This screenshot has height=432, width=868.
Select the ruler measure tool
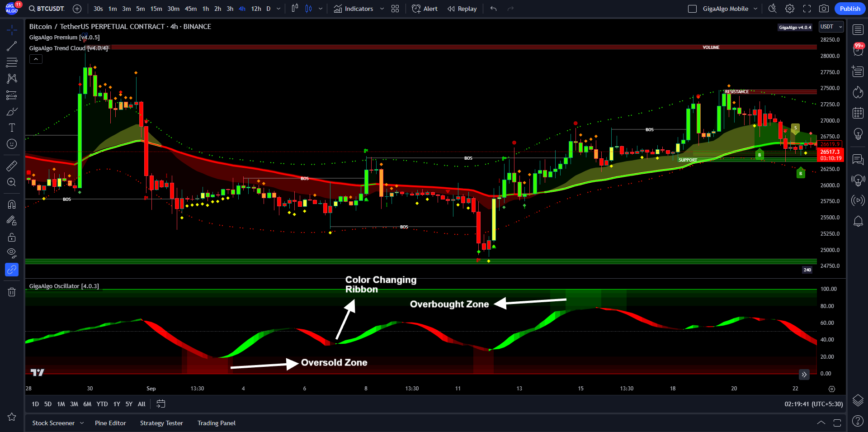[x=12, y=166]
